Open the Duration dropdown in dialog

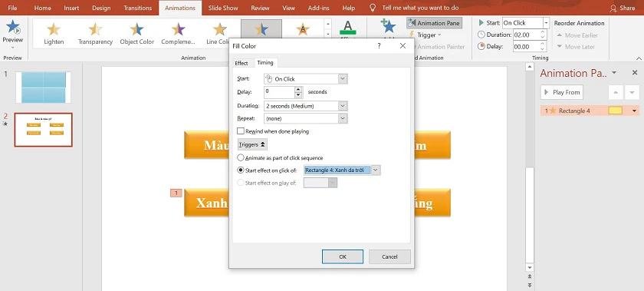click(343, 106)
